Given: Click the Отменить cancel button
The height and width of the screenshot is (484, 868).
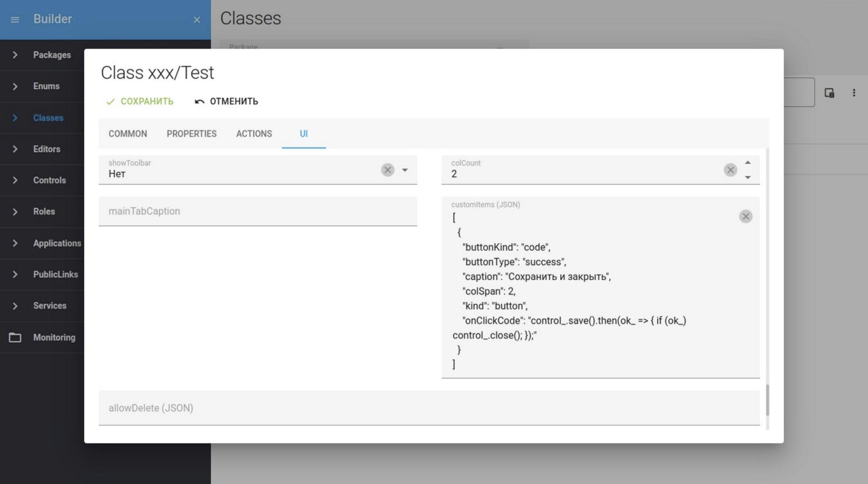Looking at the screenshot, I should pos(226,101).
